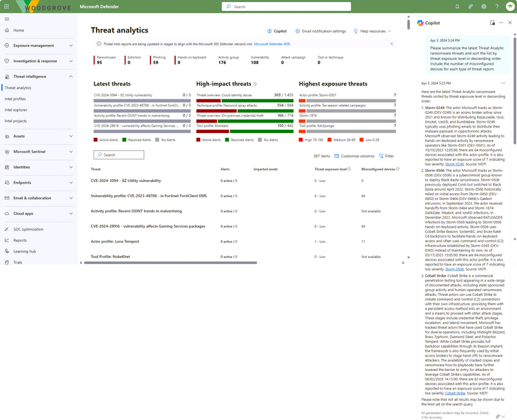Click the community connections icon in header
517x420 pixels.
(471, 7)
